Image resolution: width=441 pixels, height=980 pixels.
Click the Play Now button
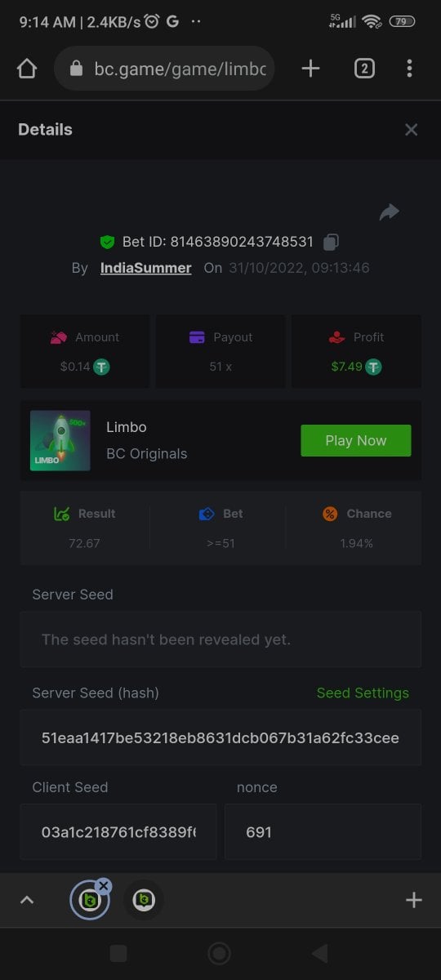356,440
